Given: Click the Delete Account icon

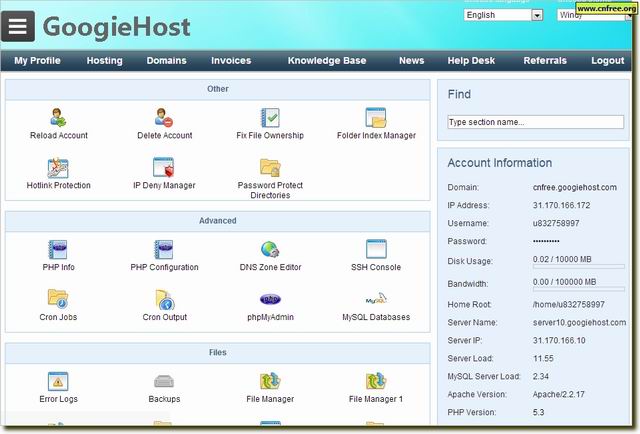Looking at the screenshot, I should 164,118.
